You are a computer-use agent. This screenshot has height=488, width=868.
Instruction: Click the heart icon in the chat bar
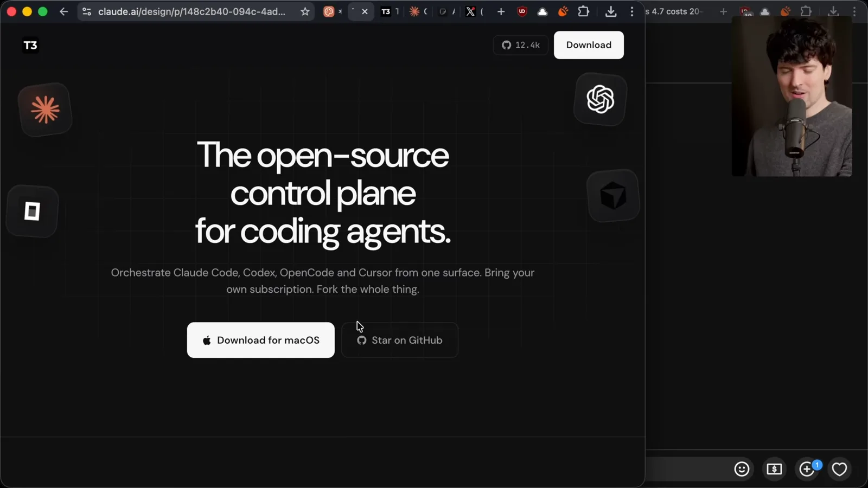point(839,469)
